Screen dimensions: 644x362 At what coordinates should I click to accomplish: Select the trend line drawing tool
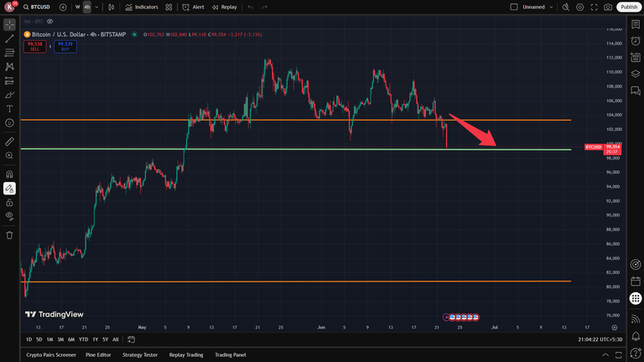(x=9, y=39)
